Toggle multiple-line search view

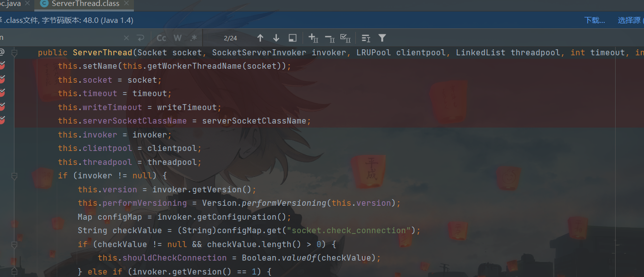pyautogui.click(x=366, y=38)
